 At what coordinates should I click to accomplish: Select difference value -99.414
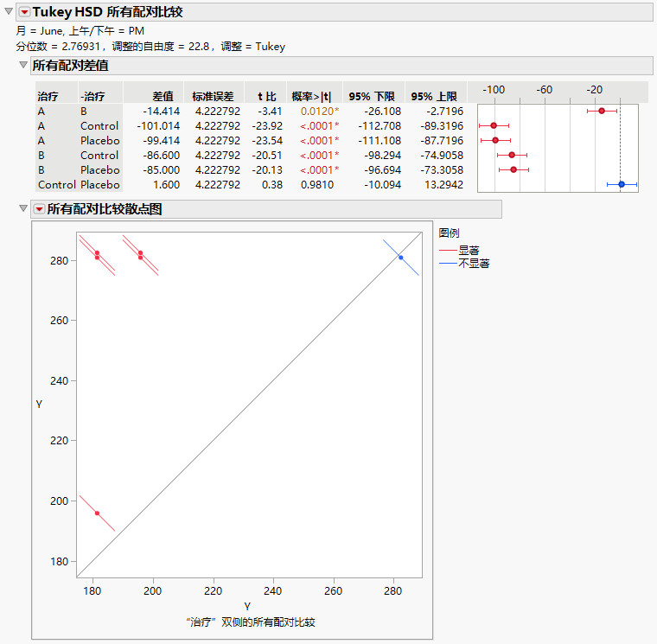coord(162,141)
